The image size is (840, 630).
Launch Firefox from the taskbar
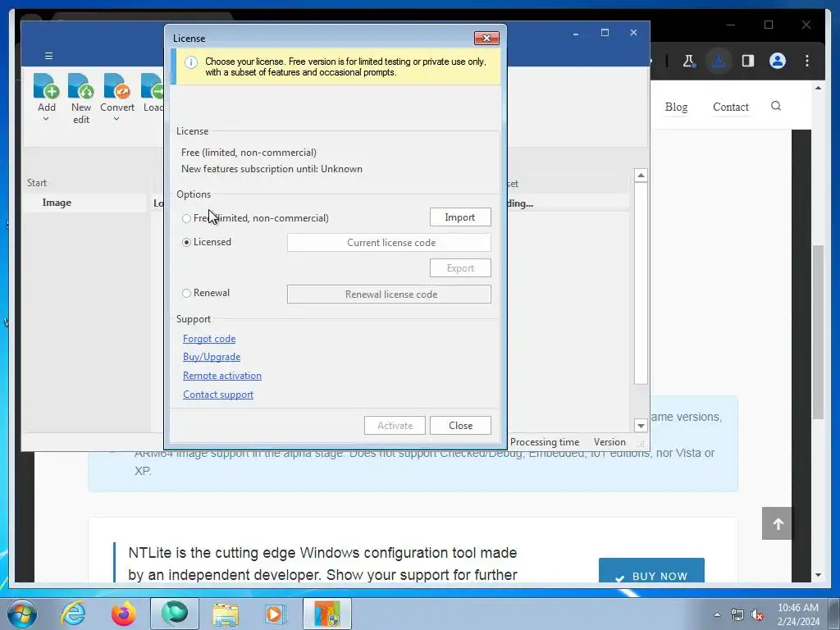pos(123,614)
